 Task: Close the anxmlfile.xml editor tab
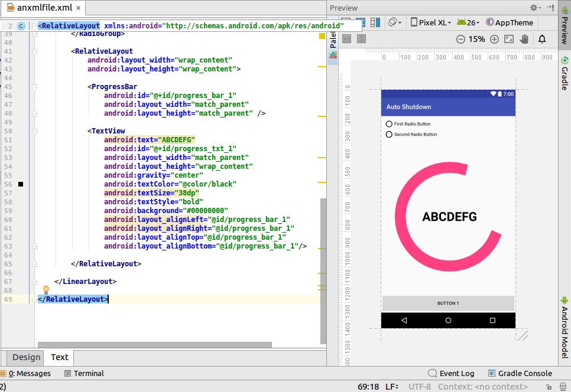[x=78, y=8]
